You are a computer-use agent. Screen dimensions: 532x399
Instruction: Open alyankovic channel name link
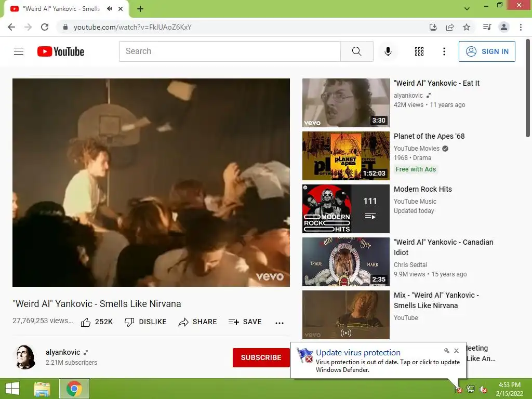tap(63, 352)
